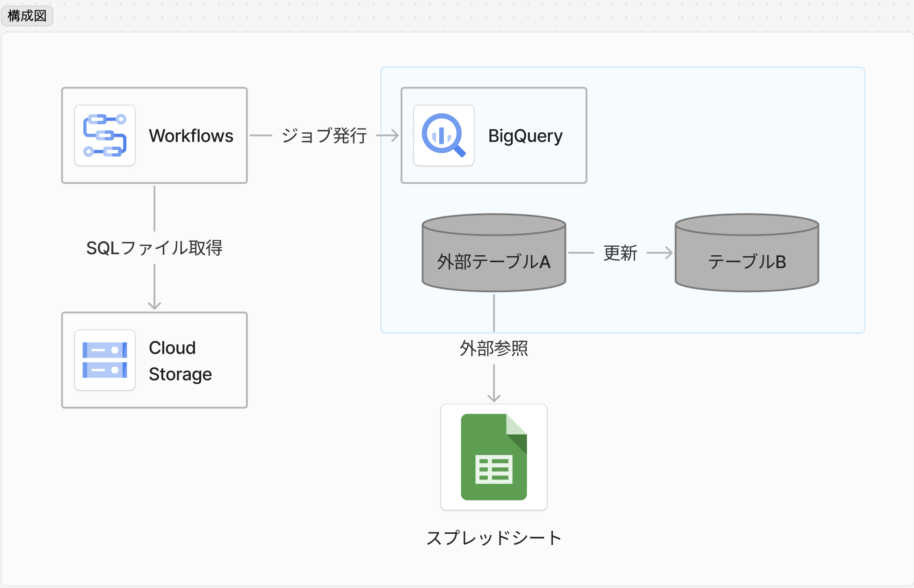
Task: Click the SQLファイル取得 connector label
Action: 154,248
